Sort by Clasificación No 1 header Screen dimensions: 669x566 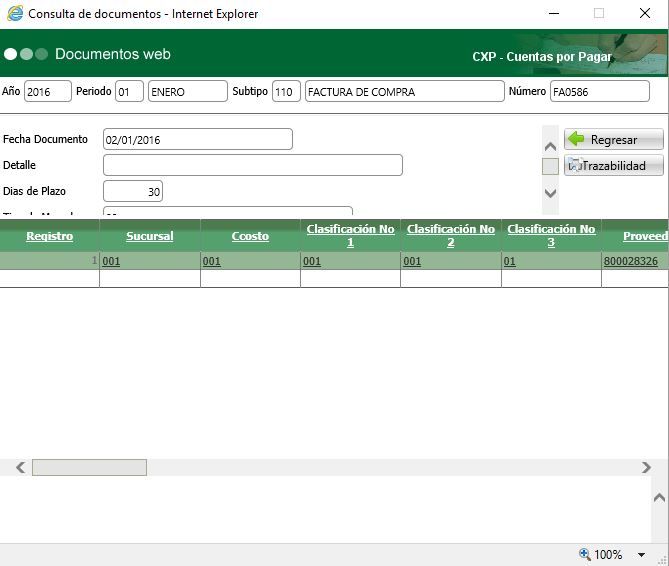[350, 235]
